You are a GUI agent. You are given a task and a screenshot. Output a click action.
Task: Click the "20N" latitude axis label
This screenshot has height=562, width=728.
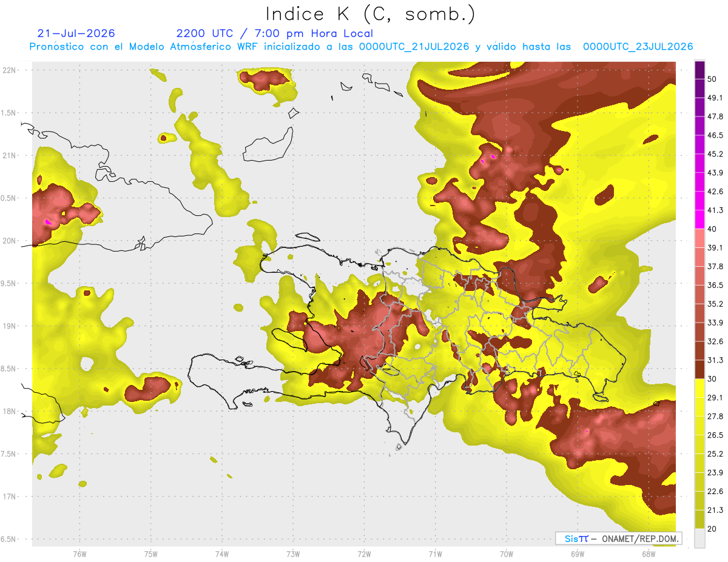coord(10,241)
